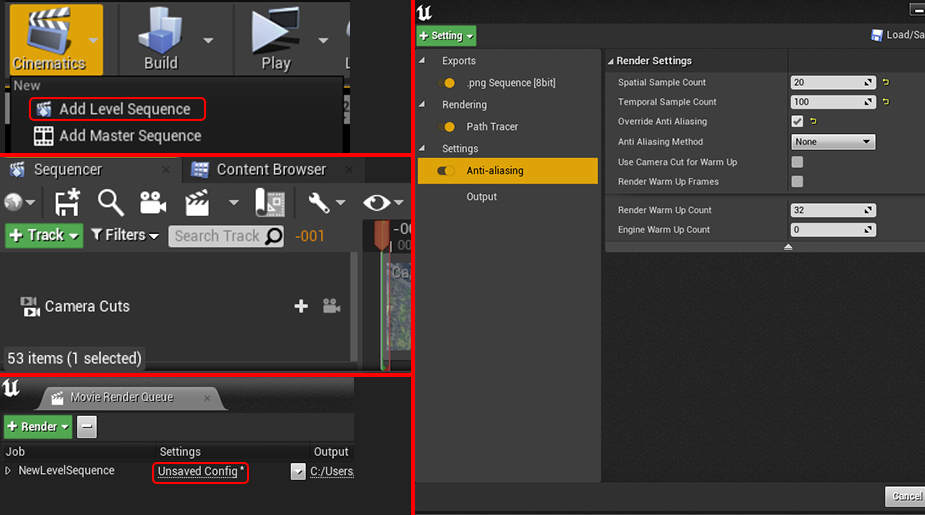Toggle camera lock icon on Camera Cuts

point(332,306)
